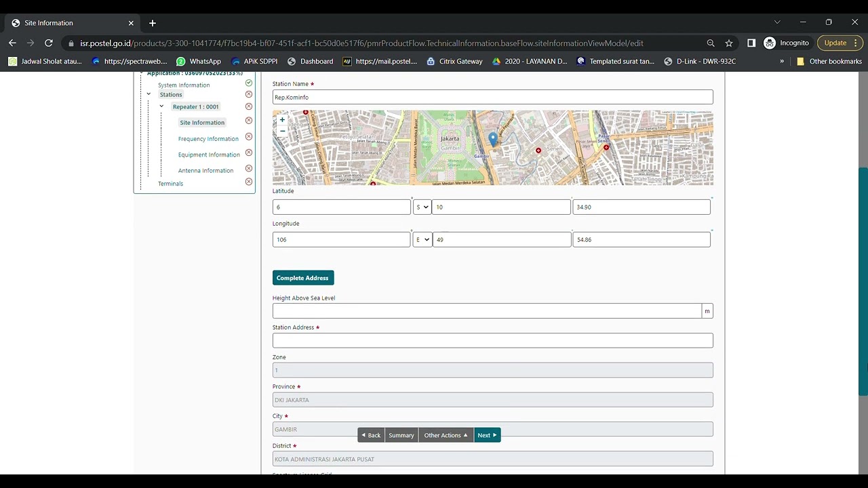Open Antenna Information in tree
868x488 pixels.
tap(205, 171)
